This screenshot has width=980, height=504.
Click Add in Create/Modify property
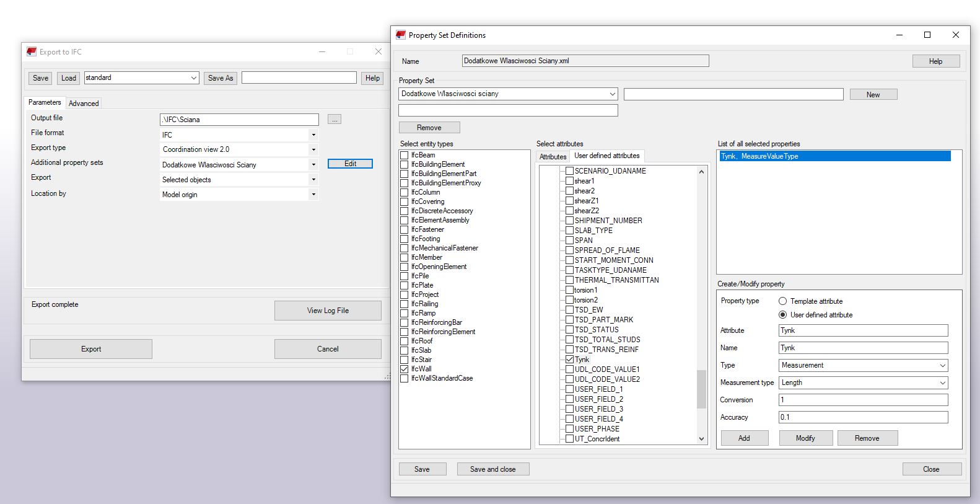pyautogui.click(x=744, y=438)
